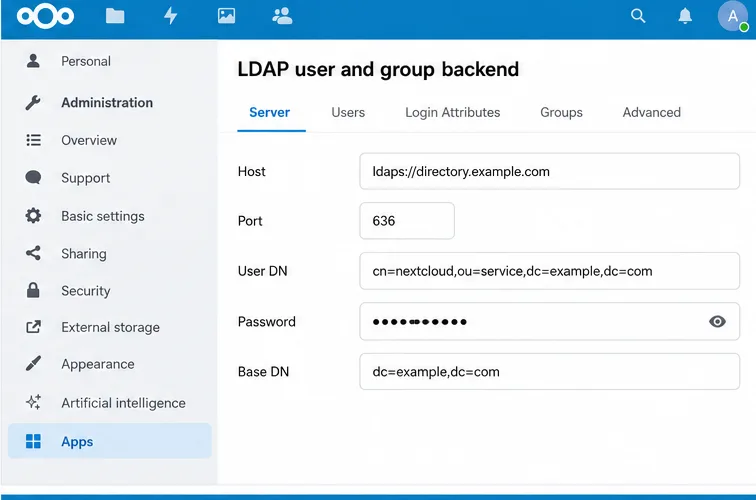Click the Nextcloud logo
Screen dimensions: 756x500
tap(45, 16)
